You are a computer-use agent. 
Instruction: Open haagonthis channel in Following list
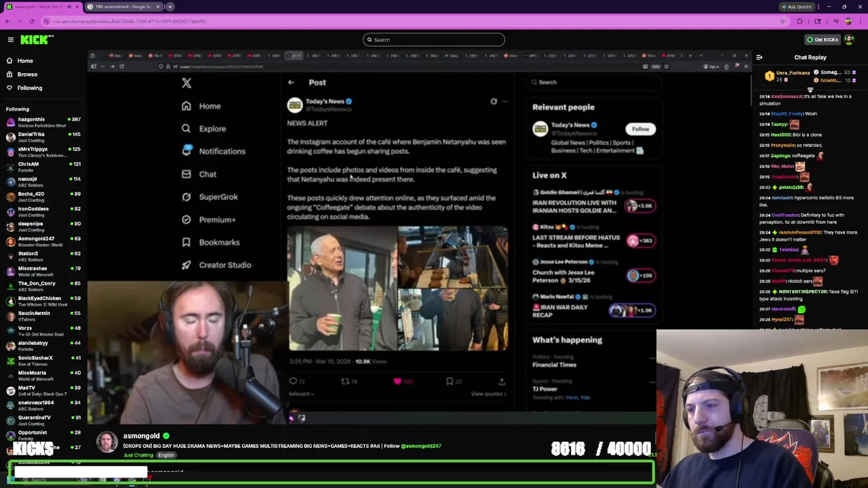click(43, 122)
